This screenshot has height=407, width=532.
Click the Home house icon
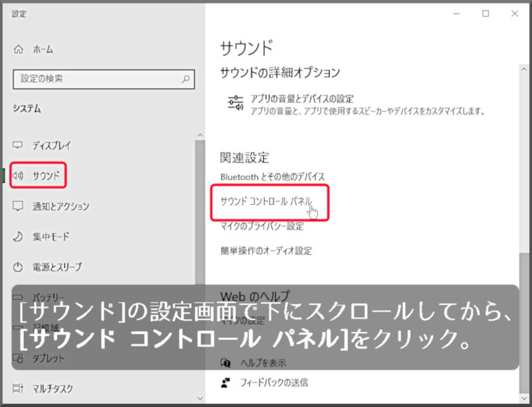coord(19,49)
